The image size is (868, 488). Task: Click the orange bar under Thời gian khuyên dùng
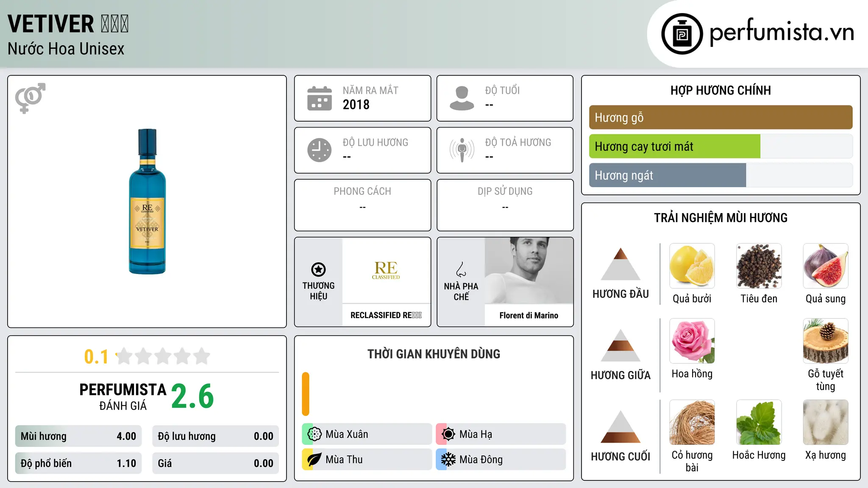(306, 394)
